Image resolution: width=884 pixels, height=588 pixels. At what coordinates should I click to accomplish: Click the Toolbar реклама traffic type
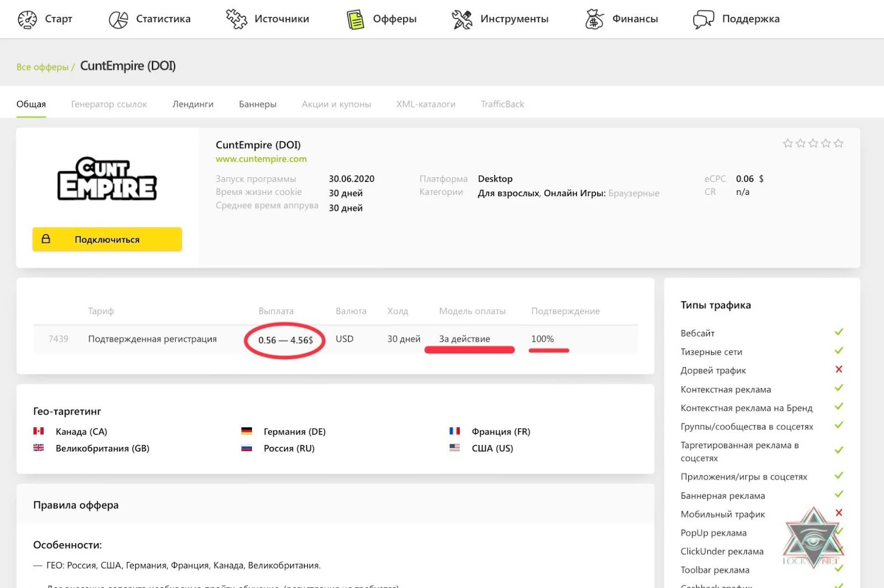[x=715, y=570]
